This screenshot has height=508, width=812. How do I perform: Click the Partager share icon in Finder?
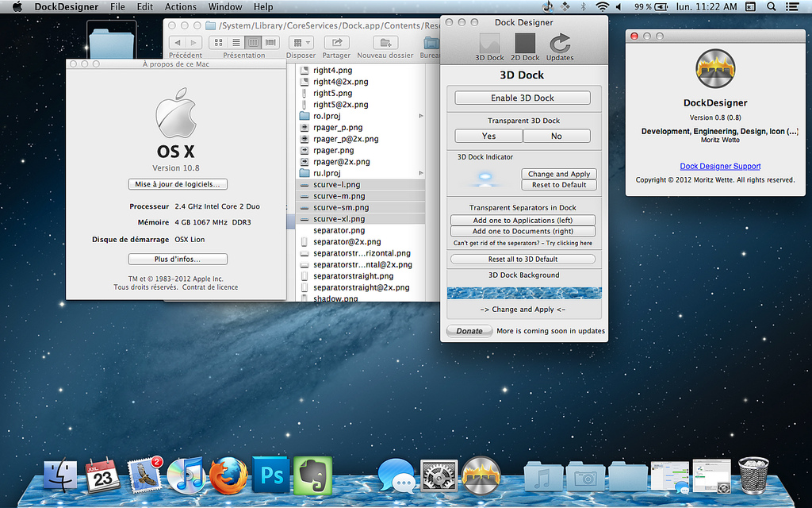pos(336,43)
